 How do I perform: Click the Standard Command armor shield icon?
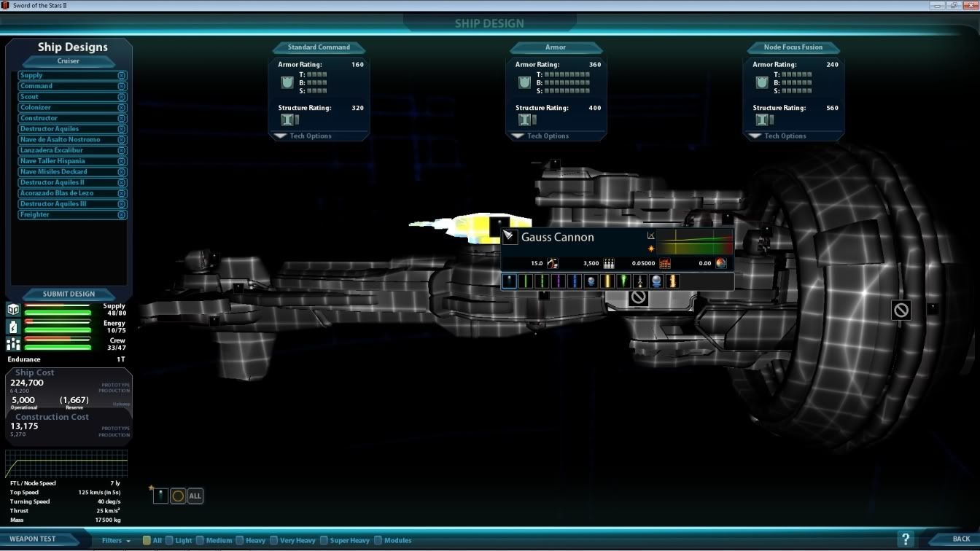coord(287,83)
